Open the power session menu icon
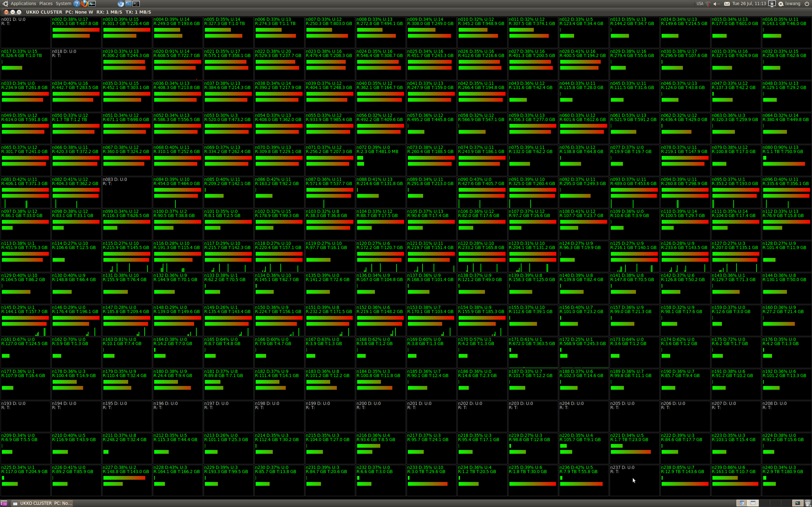 807,4
